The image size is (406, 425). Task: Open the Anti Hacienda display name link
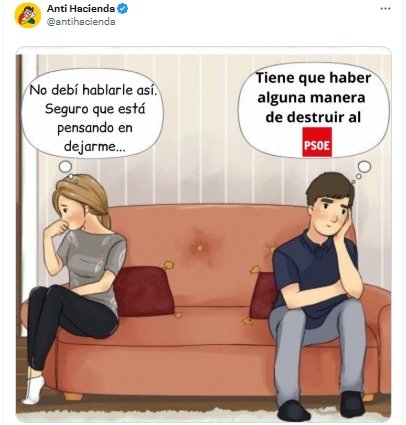[81, 9]
